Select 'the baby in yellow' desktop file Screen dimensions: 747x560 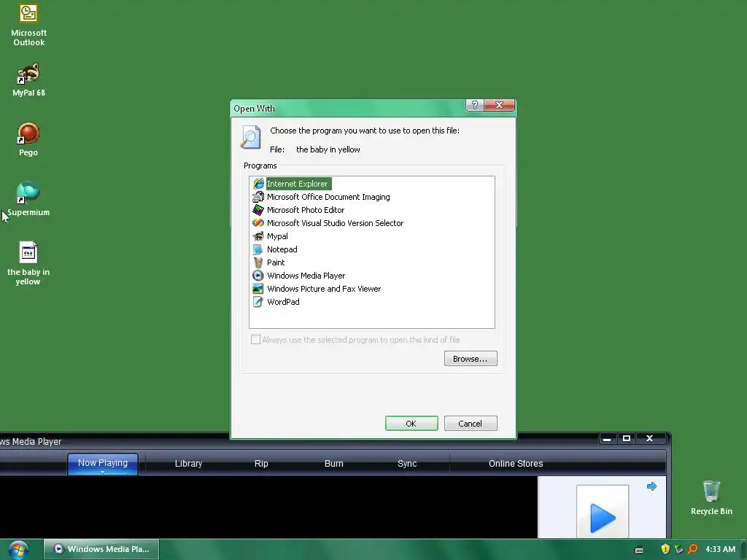point(28,263)
